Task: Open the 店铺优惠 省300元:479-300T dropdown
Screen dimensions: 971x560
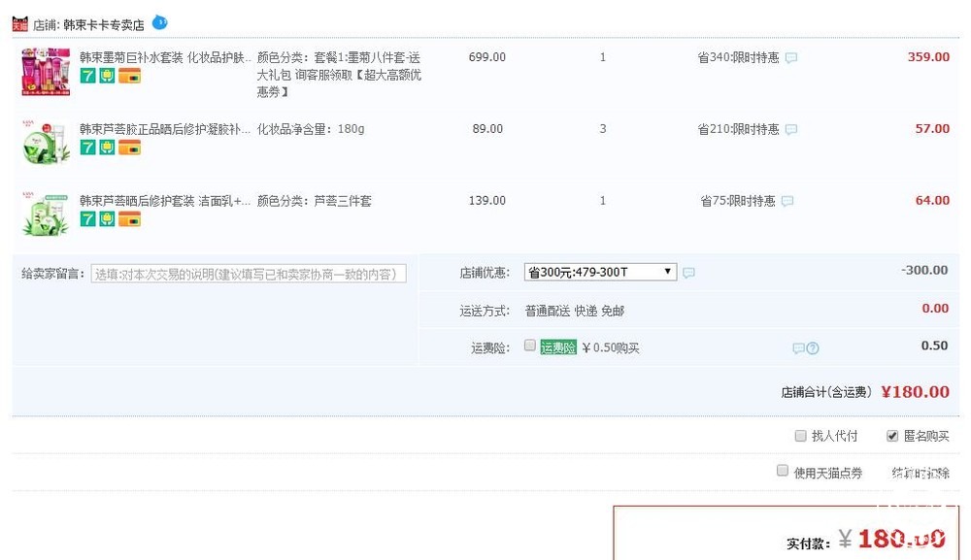Action: 600,272
